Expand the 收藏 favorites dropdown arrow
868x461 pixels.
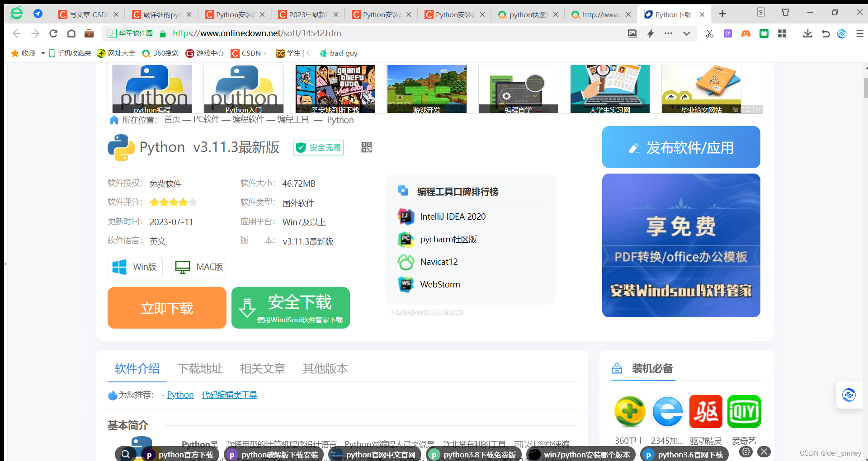tap(43, 53)
